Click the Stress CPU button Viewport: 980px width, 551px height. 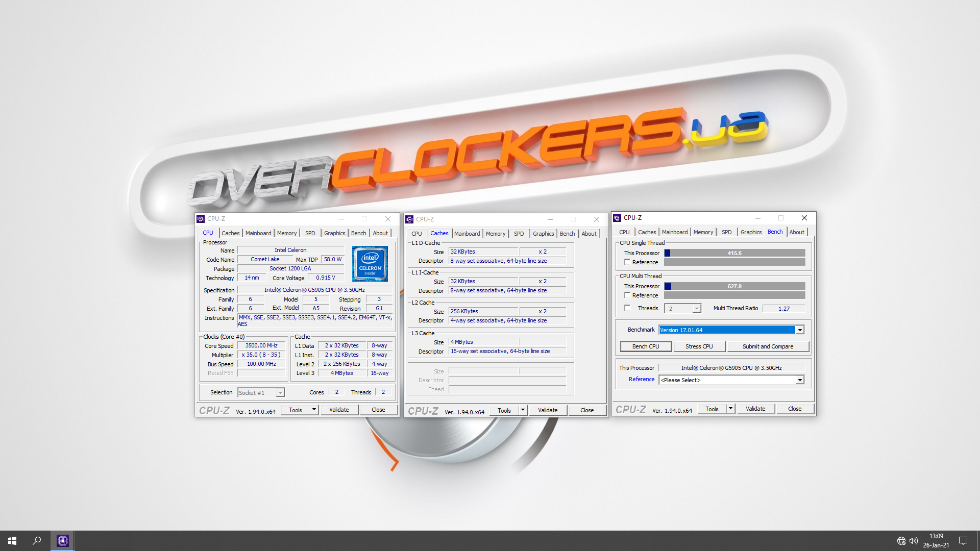point(699,346)
